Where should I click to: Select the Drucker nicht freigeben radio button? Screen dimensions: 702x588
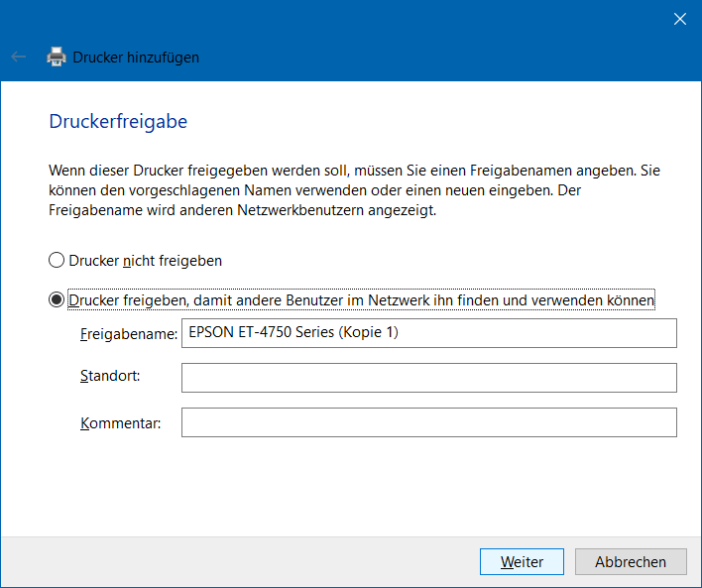click(57, 261)
